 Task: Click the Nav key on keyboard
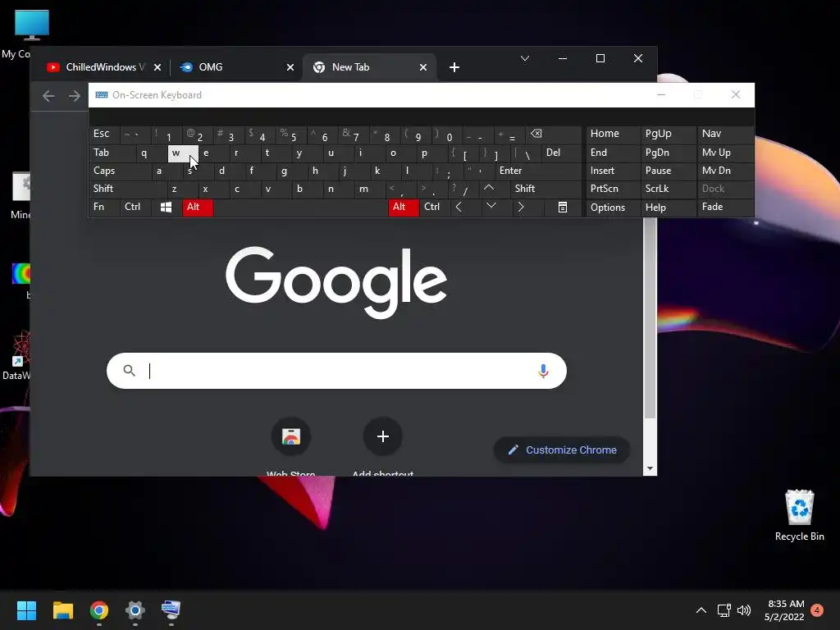[x=725, y=134]
